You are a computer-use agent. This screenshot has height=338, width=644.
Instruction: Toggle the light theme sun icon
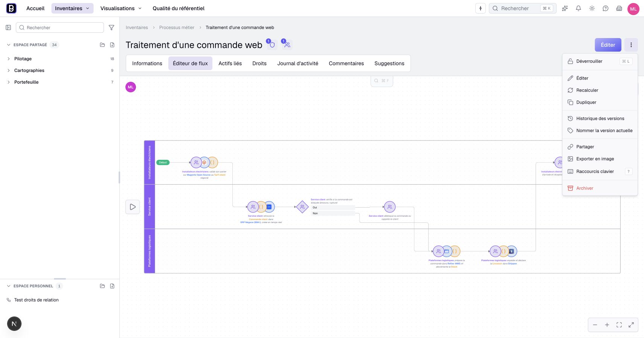pyautogui.click(x=592, y=8)
